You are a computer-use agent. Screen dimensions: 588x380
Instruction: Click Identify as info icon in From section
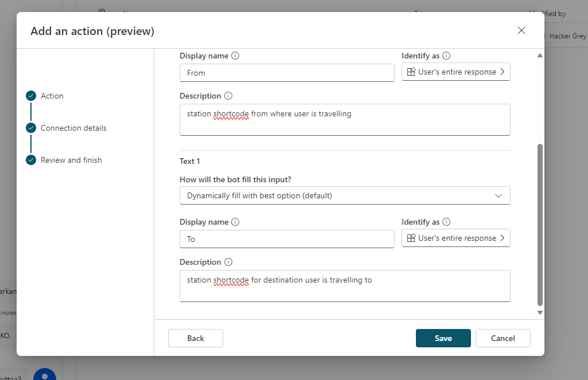[446, 56]
